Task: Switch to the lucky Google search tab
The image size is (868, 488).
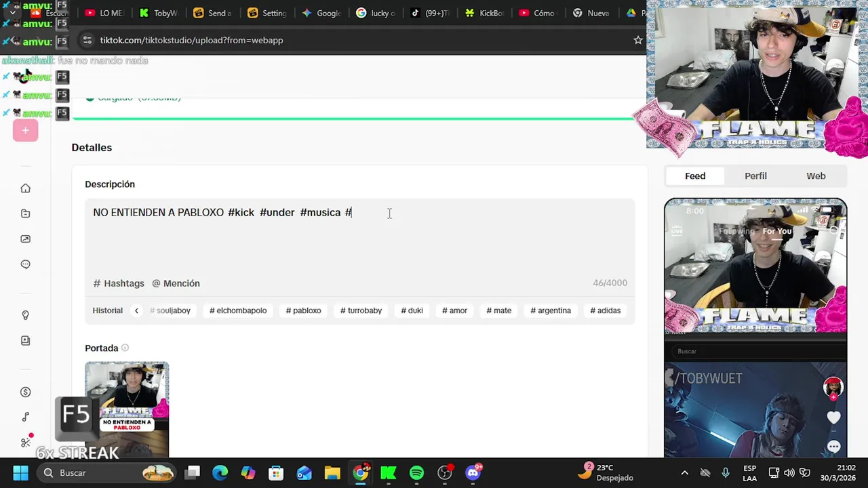Action: 375,13
